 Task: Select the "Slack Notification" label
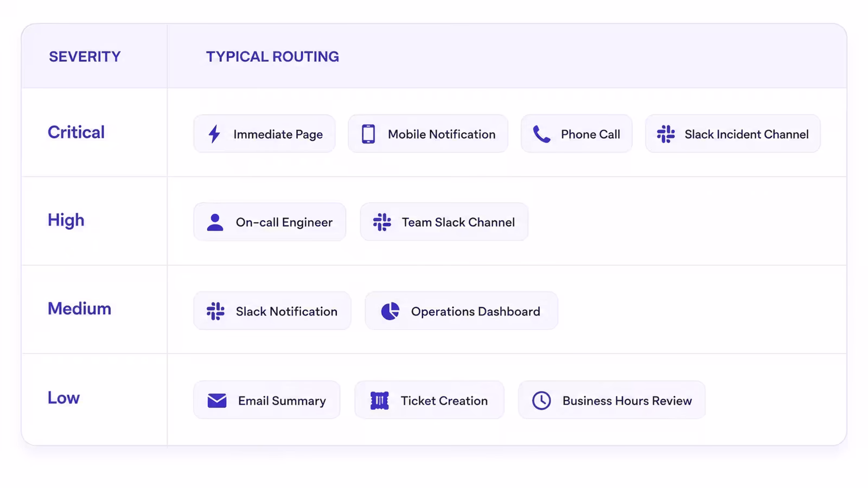click(x=286, y=311)
